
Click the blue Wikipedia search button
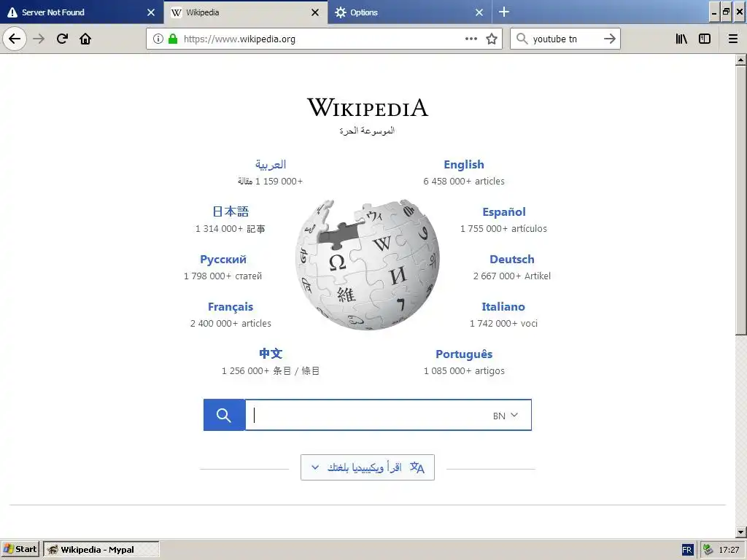224,415
